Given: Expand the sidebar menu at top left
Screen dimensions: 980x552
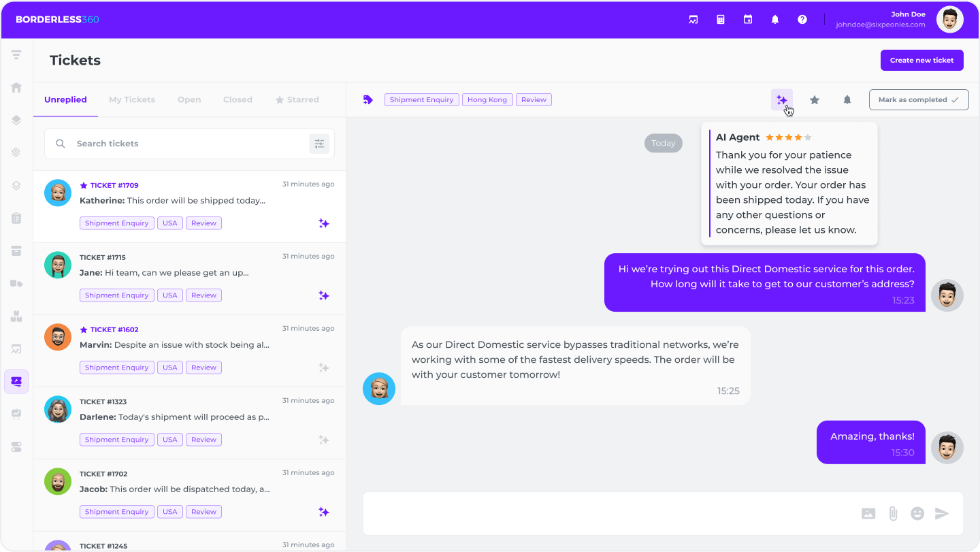Looking at the screenshot, I should point(16,55).
